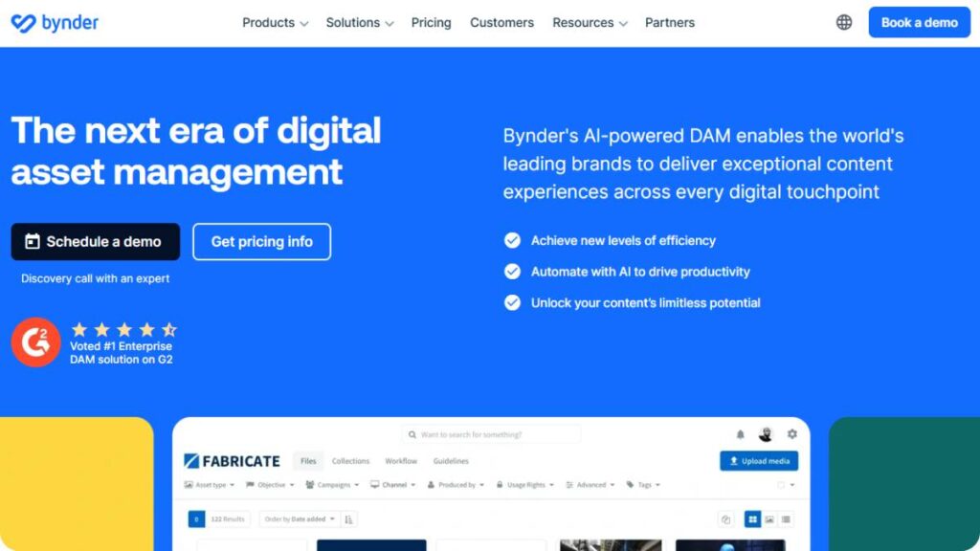The image size is (980, 551).
Task: Click Schedule a demo
Action: [96, 242]
